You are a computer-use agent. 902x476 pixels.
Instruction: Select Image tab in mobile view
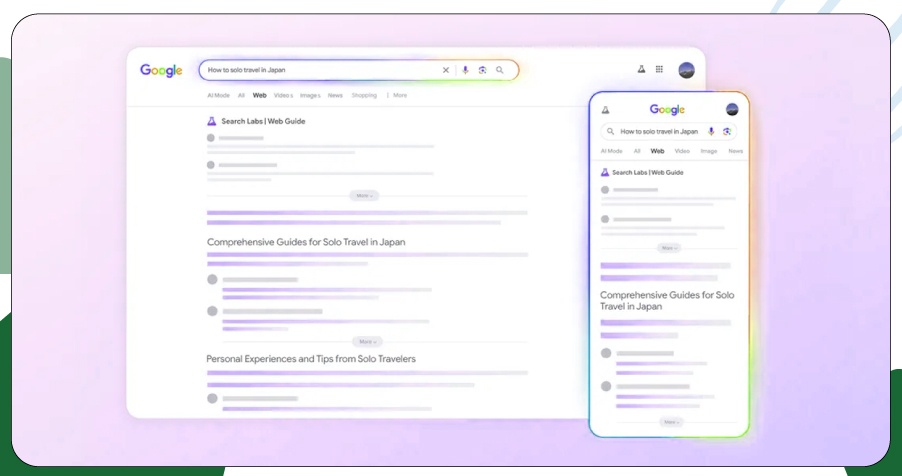coord(709,151)
